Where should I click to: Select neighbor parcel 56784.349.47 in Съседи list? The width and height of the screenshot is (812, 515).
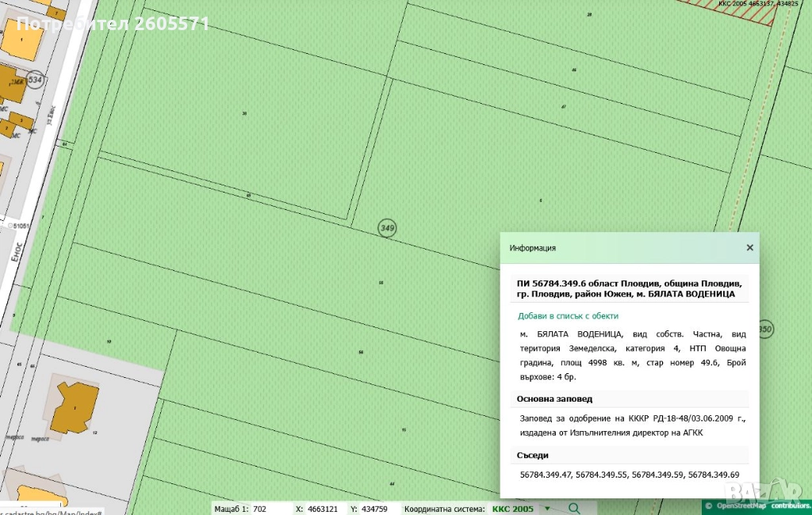point(545,474)
